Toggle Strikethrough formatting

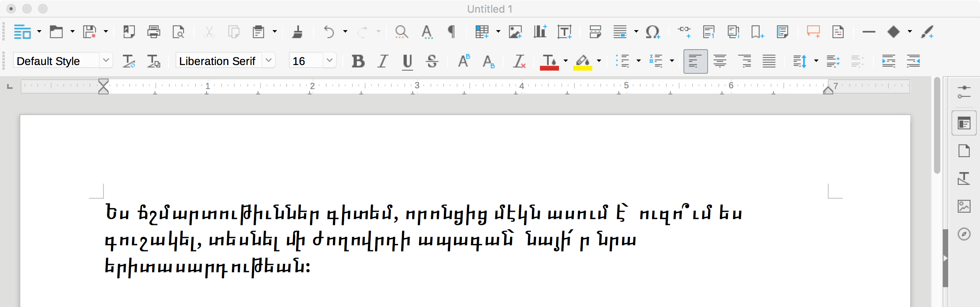tap(432, 61)
